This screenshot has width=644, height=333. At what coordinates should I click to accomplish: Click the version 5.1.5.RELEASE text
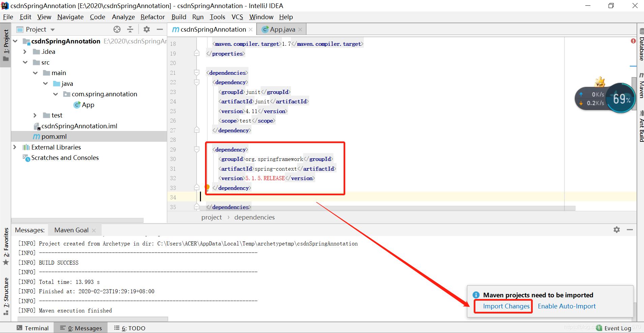(x=265, y=178)
